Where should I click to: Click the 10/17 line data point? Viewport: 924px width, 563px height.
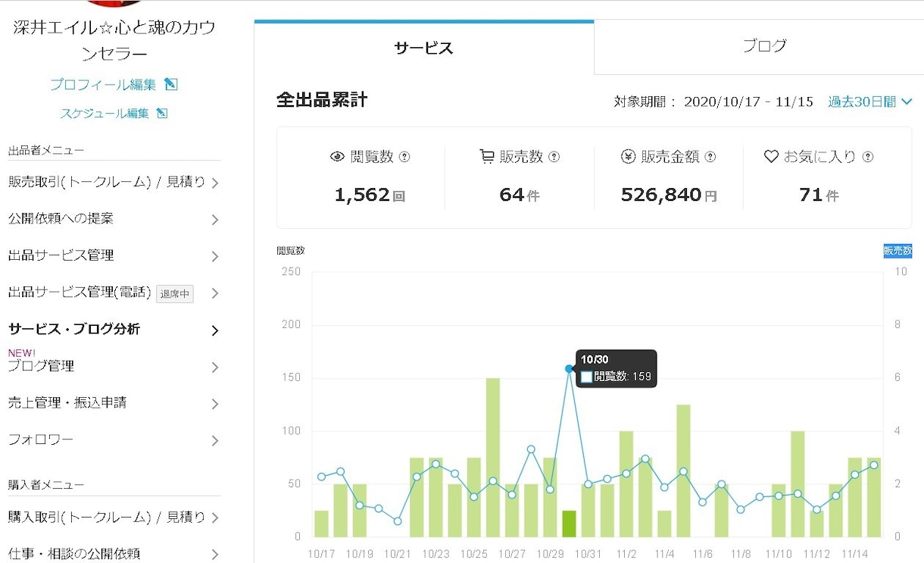pos(321,477)
